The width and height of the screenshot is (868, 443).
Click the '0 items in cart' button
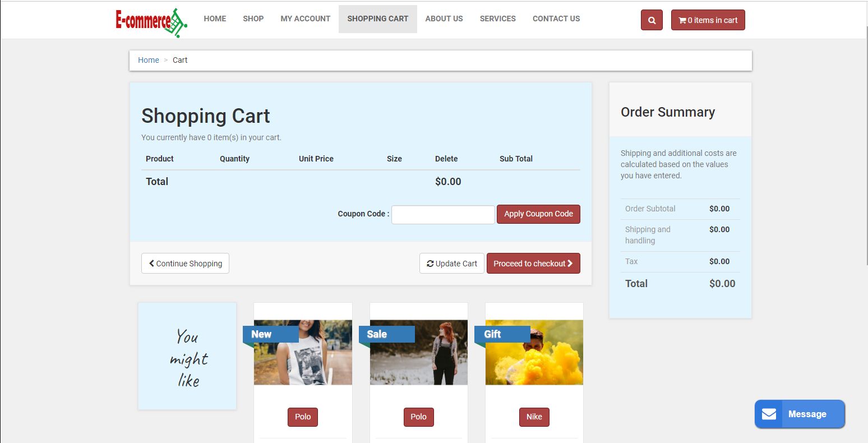click(x=708, y=20)
